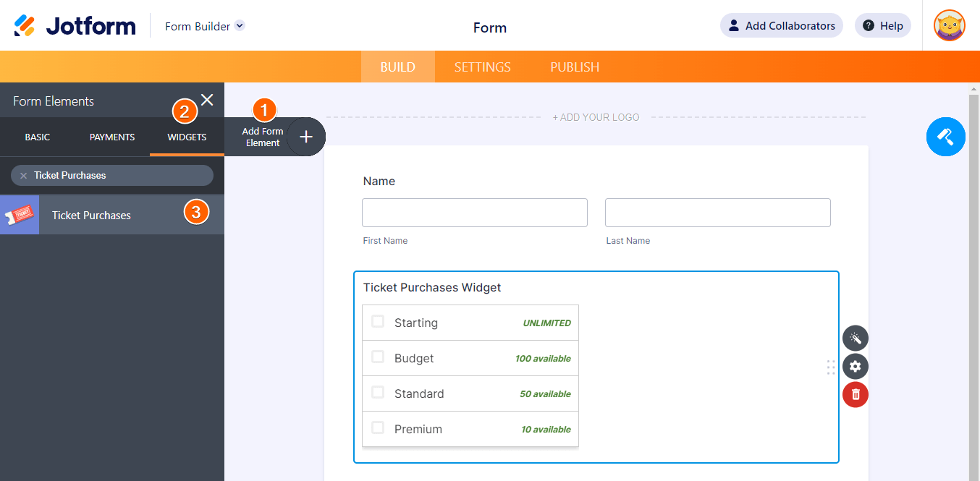Viewport: 980px width, 481px height.
Task: Clear the Ticket Purchases search text
Action: [x=23, y=176]
